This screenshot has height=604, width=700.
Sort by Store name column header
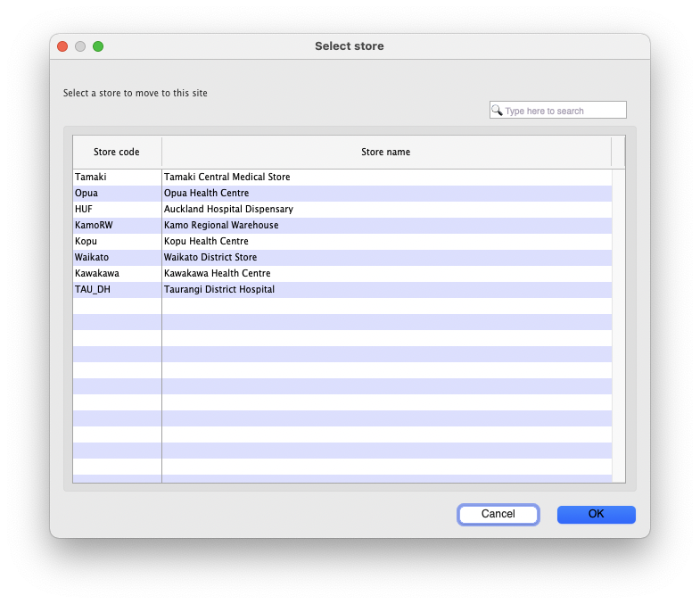tap(385, 152)
